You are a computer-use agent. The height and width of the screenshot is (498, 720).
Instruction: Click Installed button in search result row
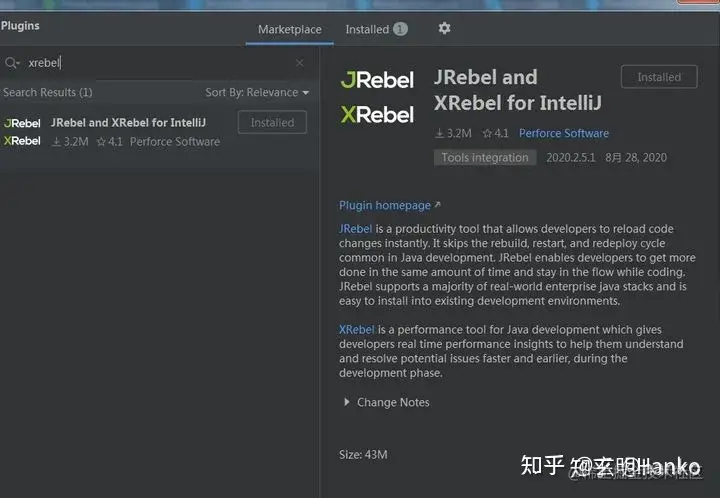pyautogui.click(x=272, y=123)
